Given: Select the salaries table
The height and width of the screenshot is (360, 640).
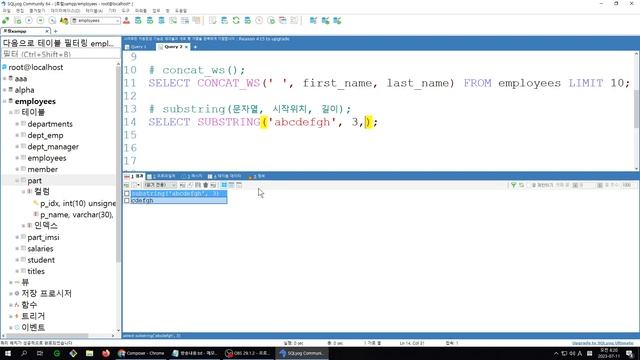Looking at the screenshot, I should [40, 249].
